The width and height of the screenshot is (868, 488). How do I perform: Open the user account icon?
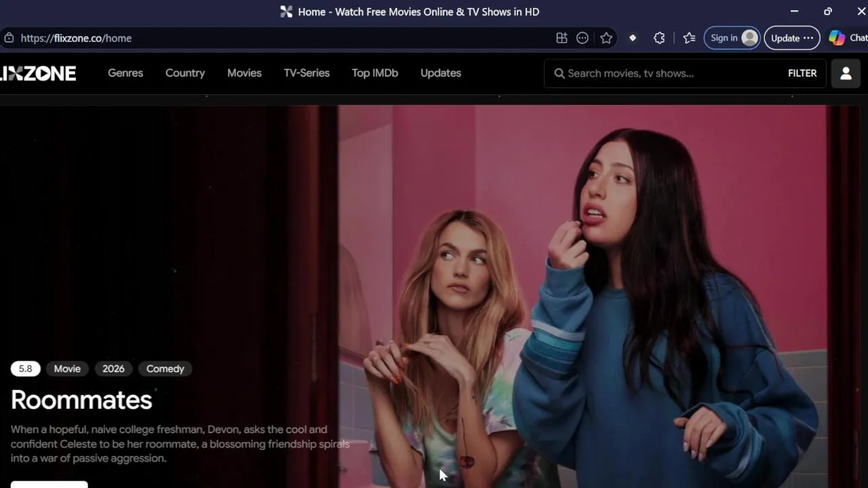(x=846, y=73)
